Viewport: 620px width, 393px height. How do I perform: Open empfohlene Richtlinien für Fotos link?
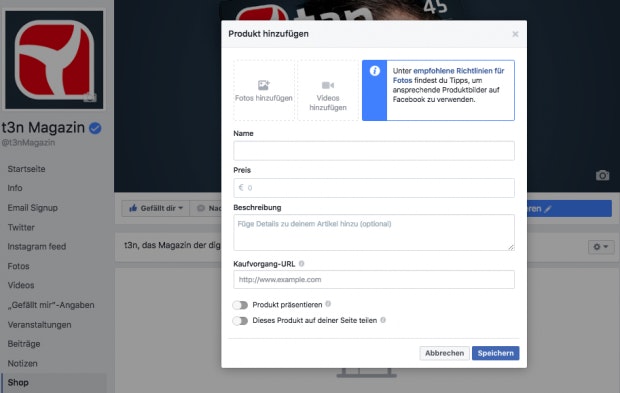coord(448,76)
